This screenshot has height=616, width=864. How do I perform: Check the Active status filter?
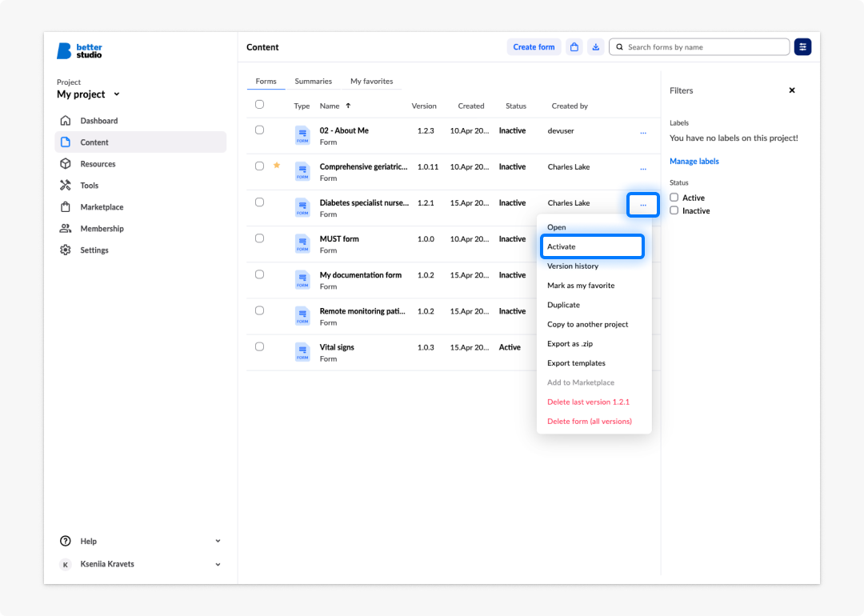coord(674,198)
